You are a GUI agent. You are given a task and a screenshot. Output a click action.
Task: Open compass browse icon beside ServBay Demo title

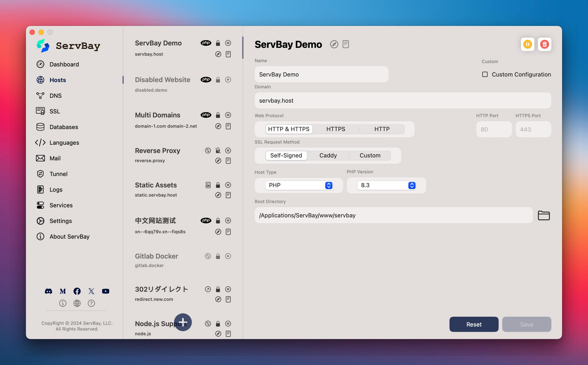tap(334, 45)
